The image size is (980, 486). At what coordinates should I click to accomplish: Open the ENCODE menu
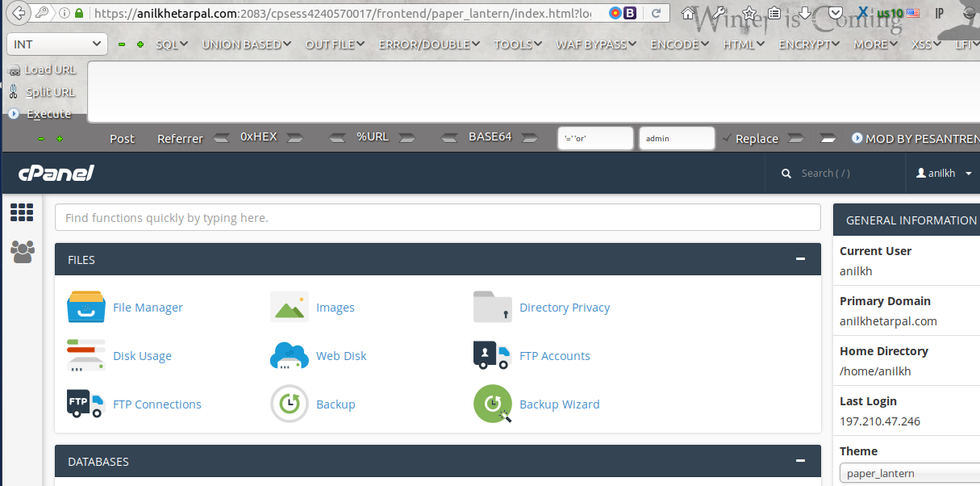[x=680, y=44]
